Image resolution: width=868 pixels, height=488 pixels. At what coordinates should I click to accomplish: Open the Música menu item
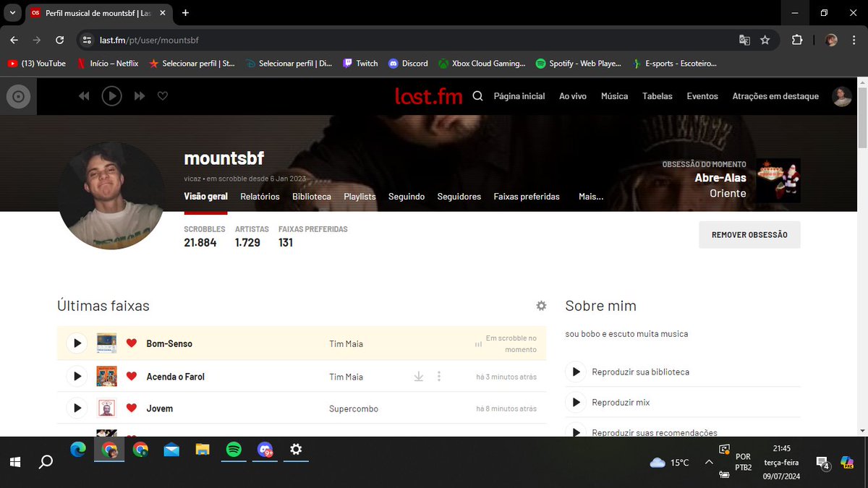tap(614, 96)
